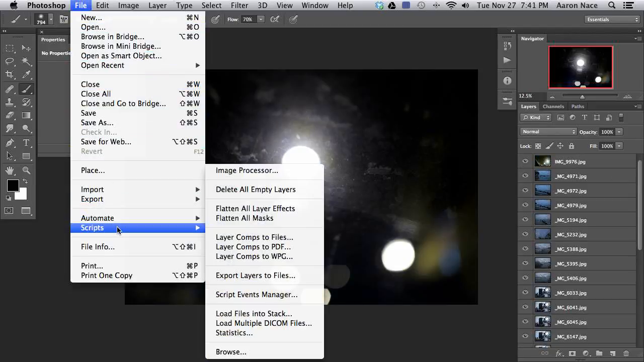Switch to the Paths tab
Screen dimensions: 644x362
pyautogui.click(x=578, y=107)
